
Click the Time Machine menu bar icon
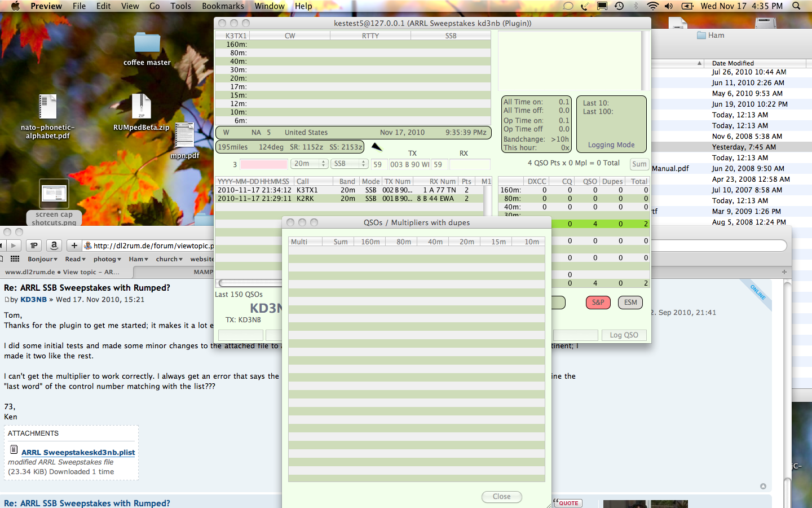click(619, 6)
